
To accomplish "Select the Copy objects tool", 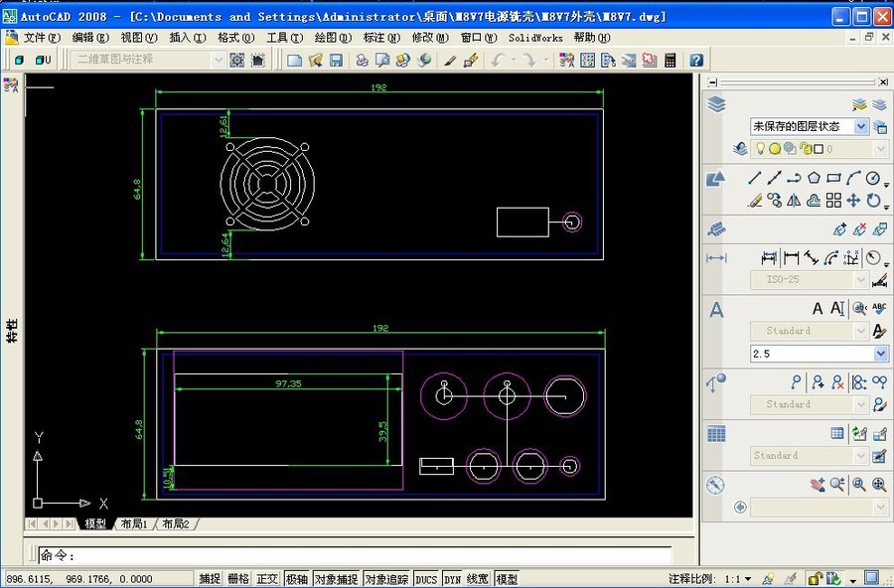I will point(774,201).
